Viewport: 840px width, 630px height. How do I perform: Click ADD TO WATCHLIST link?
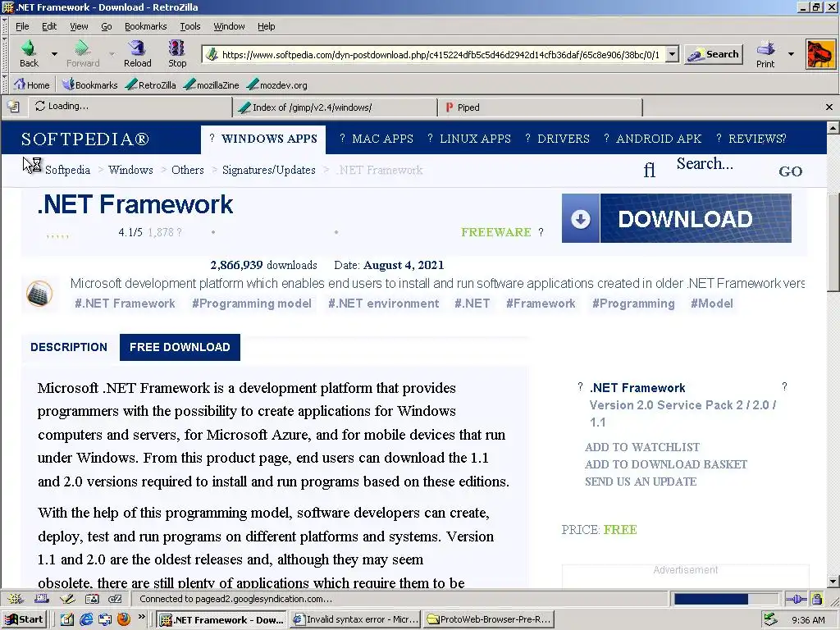point(642,447)
